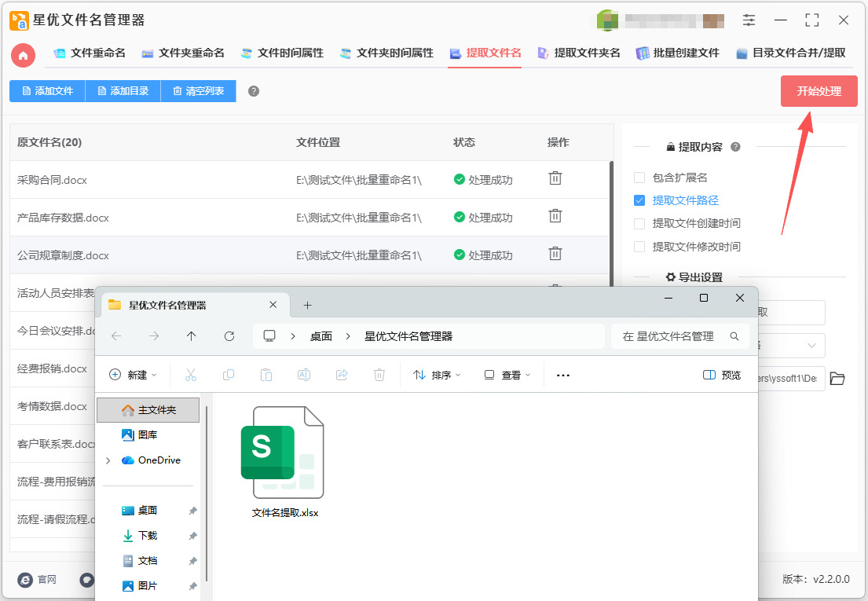Click 桌面 in Explorer breadcrumb
The height and width of the screenshot is (601, 868).
tap(321, 336)
